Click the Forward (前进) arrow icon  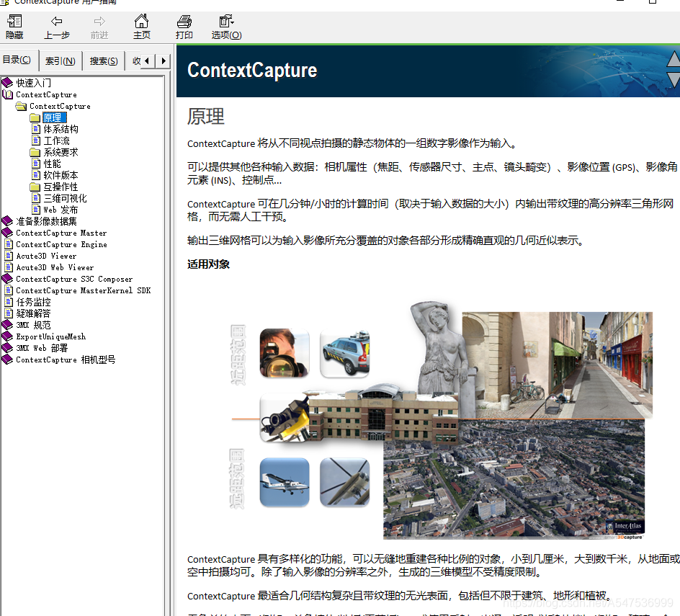(99, 22)
